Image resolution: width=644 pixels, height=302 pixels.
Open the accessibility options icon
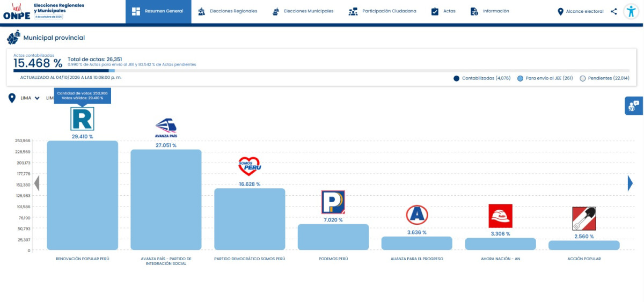coord(631,12)
